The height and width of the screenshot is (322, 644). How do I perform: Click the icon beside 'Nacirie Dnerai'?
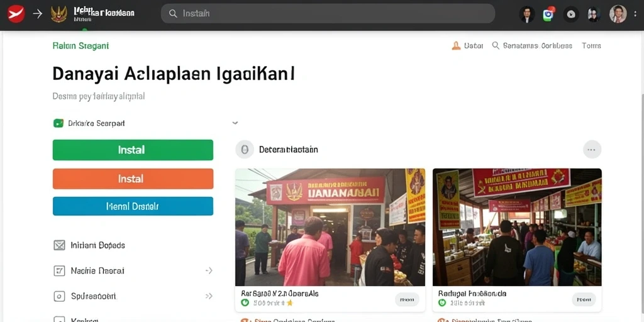pos(60,270)
